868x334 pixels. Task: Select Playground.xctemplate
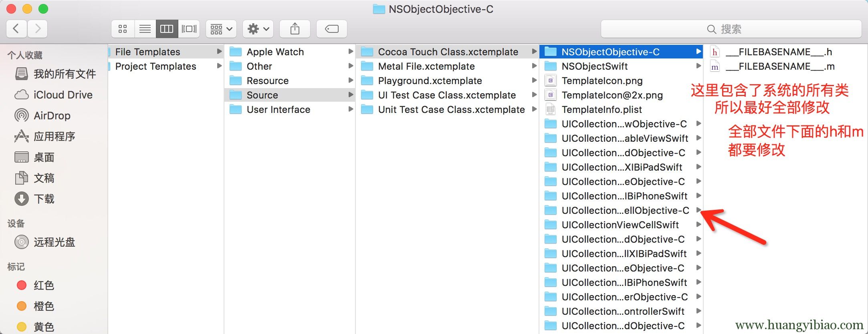[x=448, y=81]
